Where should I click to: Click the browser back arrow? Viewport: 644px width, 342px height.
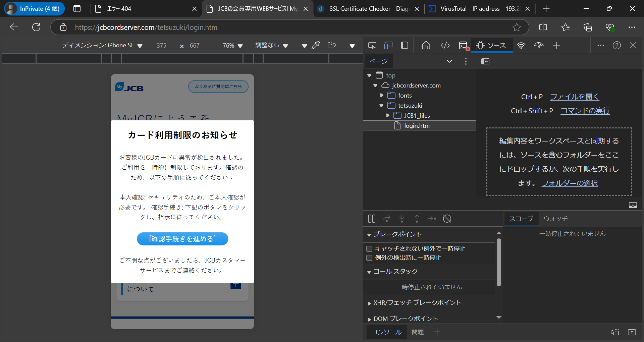point(14,27)
